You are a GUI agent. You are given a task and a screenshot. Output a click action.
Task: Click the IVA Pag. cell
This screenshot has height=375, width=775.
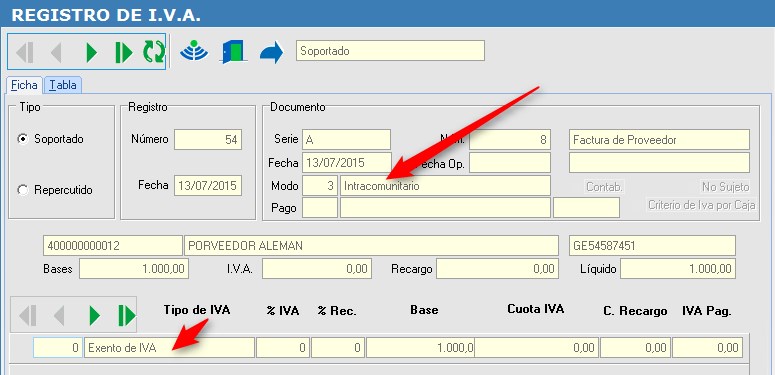[707, 347]
